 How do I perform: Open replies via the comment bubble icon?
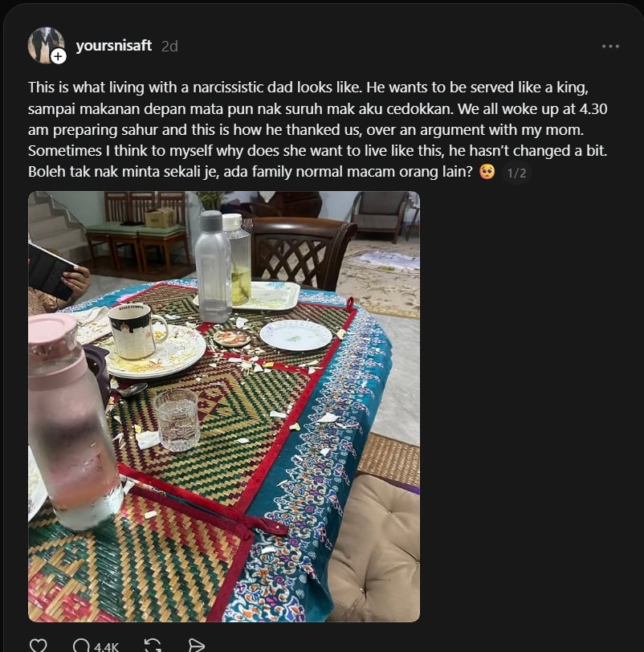(81, 646)
